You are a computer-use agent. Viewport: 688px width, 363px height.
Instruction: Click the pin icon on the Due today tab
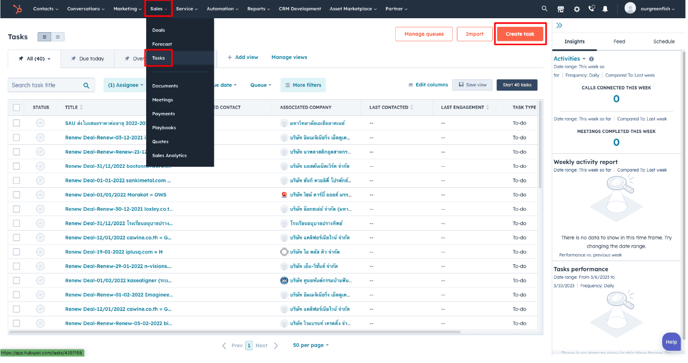pyautogui.click(x=73, y=58)
